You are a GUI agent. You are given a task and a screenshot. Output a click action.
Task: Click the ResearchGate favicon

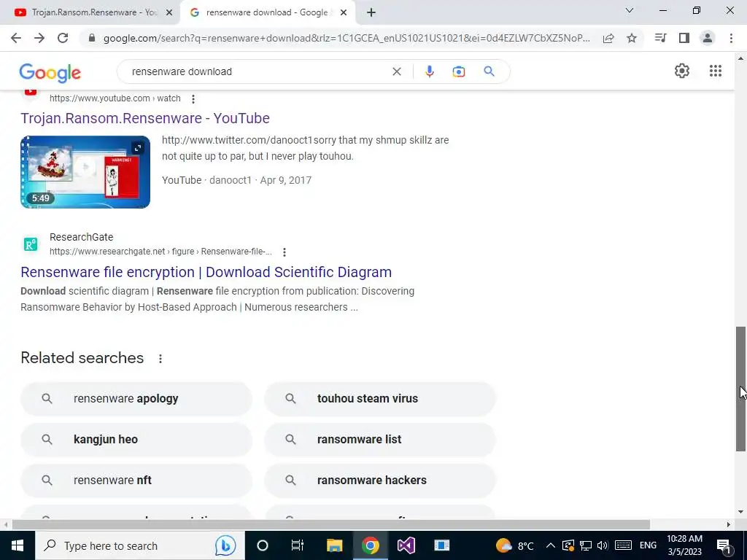coord(31,244)
